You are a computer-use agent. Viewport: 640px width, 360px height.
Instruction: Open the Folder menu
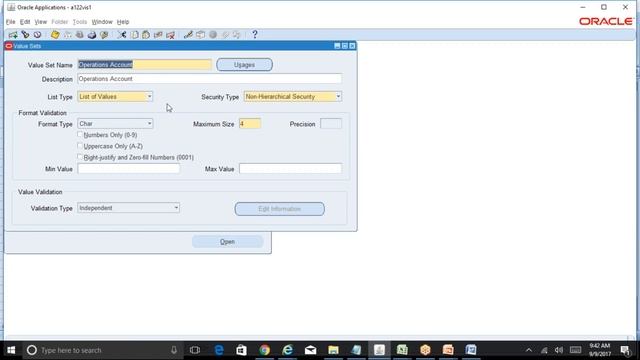(60, 22)
